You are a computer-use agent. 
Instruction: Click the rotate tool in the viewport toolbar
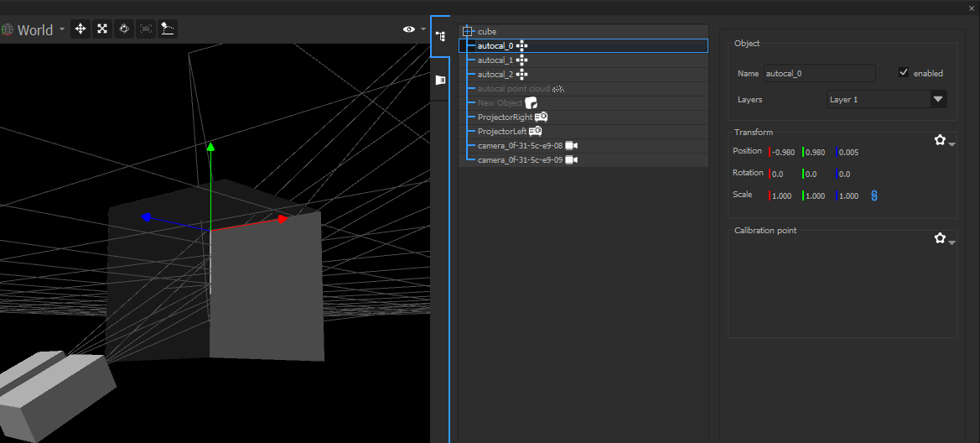tap(124, 29)
